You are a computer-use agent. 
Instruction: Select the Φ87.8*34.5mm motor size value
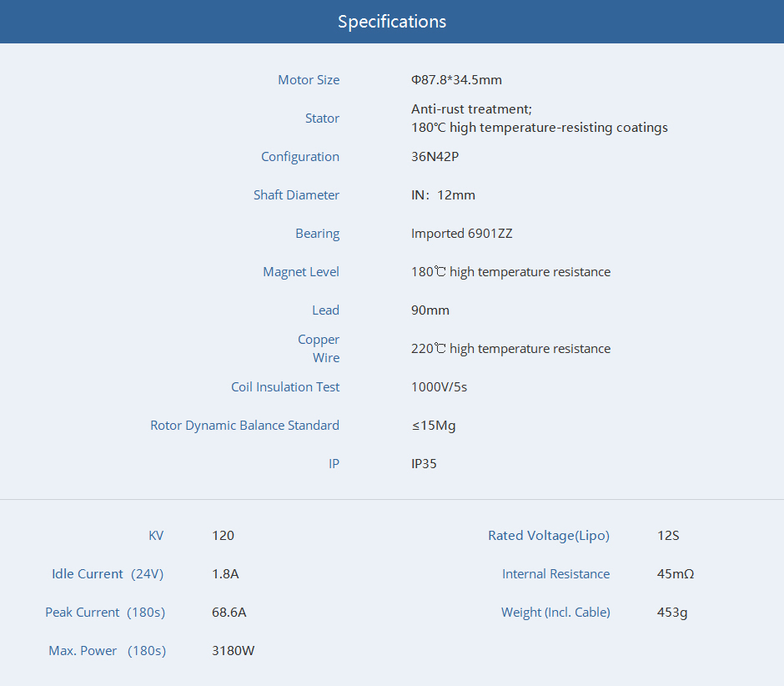(456, 80)
